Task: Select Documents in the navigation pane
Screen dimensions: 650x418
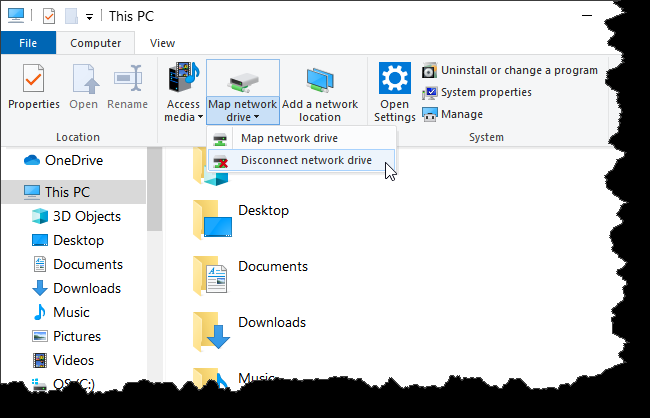Action: (x=74, y=264)
